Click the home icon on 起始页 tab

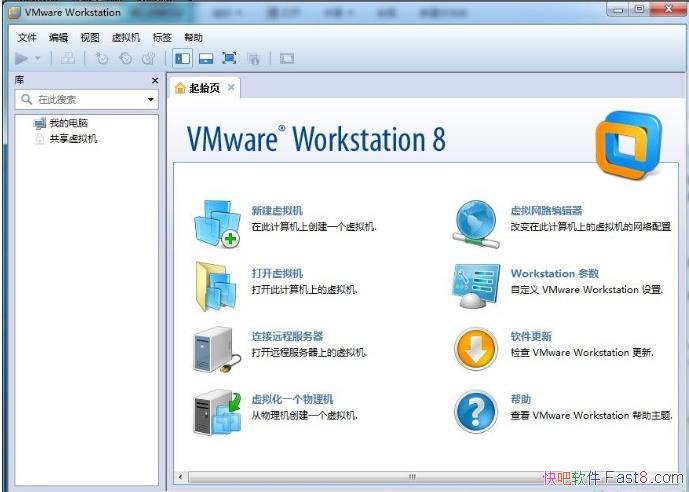click(x=180, y=88)
